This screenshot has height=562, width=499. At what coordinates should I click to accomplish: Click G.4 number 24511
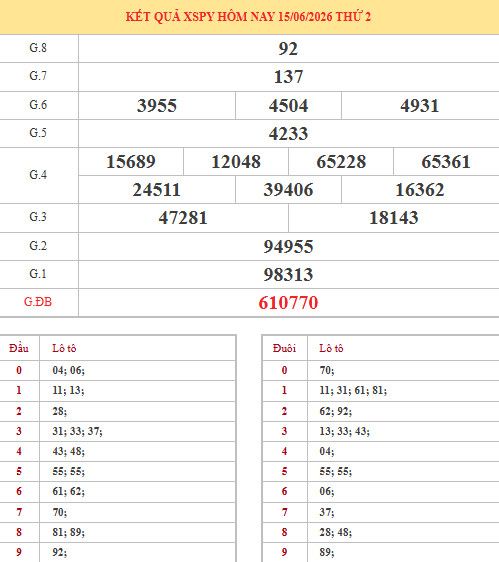tap(157, 190)
